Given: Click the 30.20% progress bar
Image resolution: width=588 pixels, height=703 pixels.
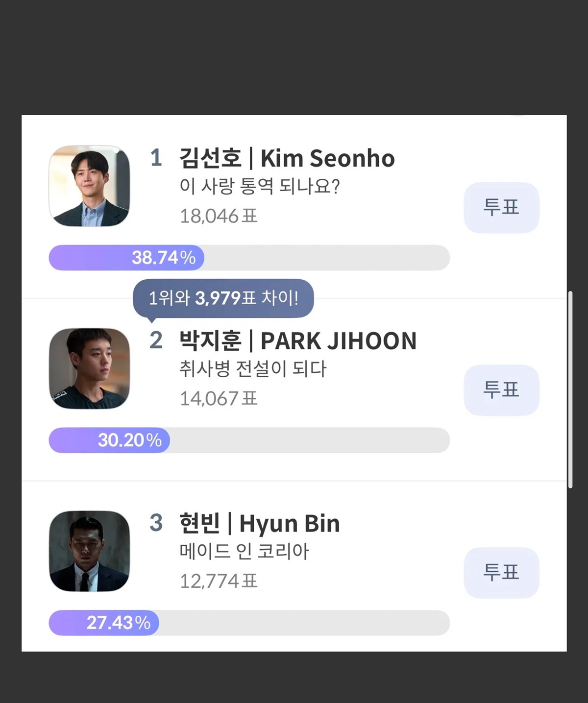Looking at the screenshot, I should pyautogui.click(x=249, y=440).
